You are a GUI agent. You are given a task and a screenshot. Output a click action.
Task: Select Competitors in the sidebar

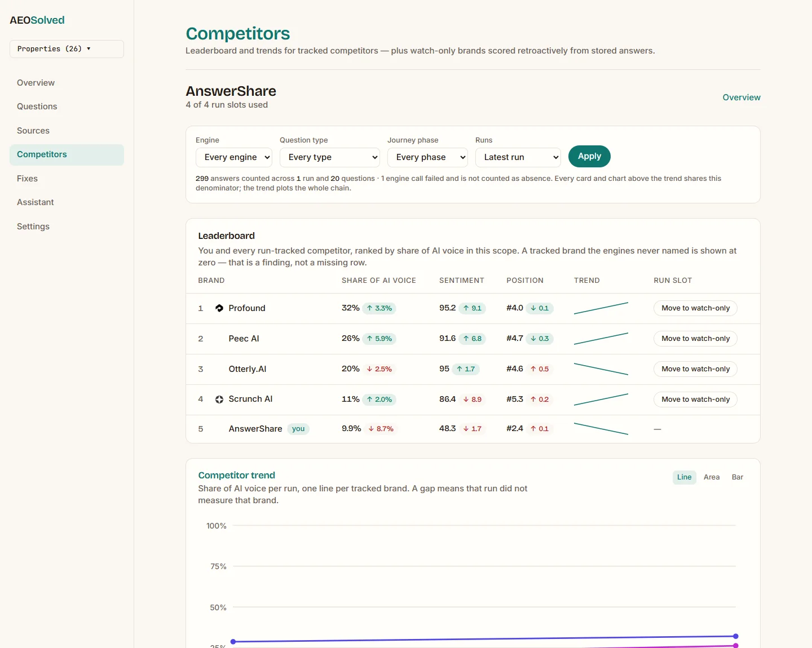coord(67,154)
